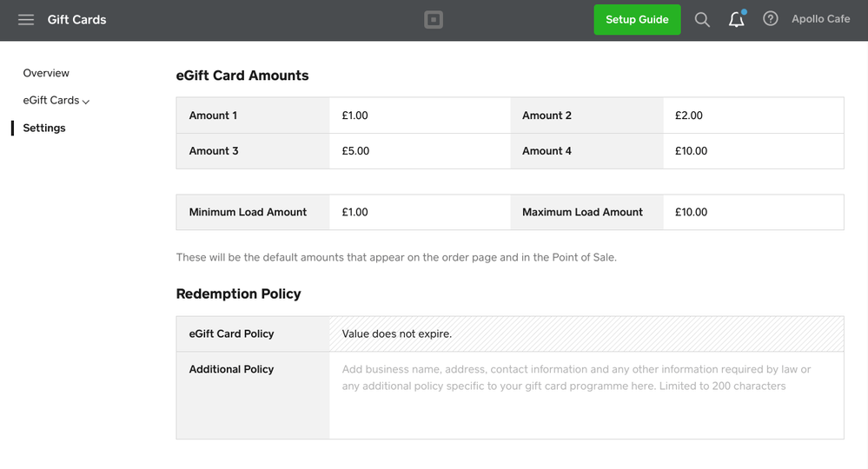Show notifications via the bell icon
Viewport: 868px width, 469px height.
coord(737,19)
